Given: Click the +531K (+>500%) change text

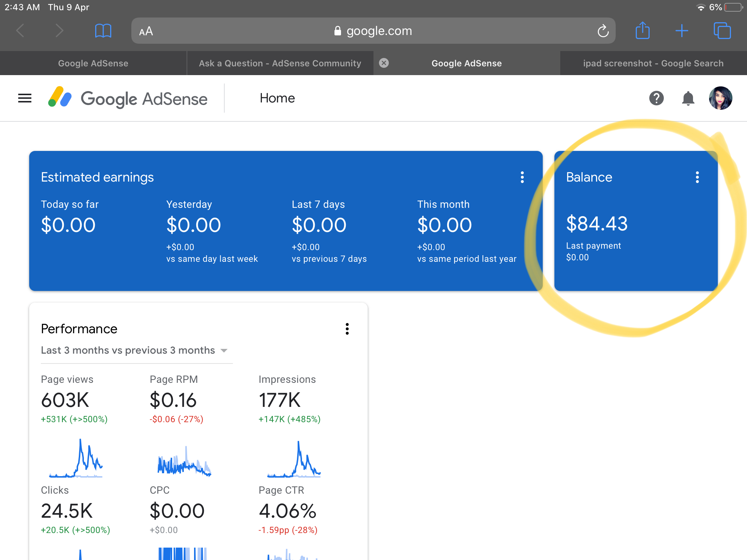Looking at the screenshot, I should point(74,419).
